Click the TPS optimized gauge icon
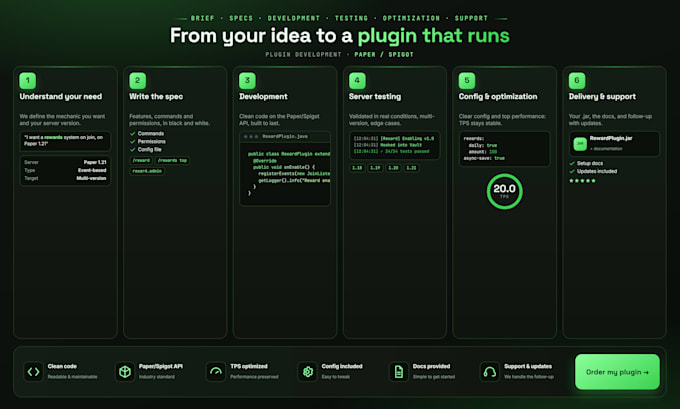680x409 pixels. click(216, 372)
